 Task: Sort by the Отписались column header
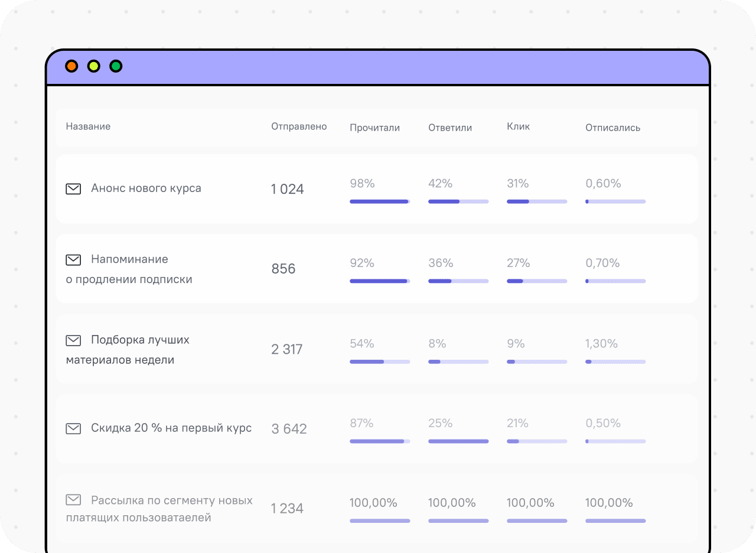tap(612, 128)
